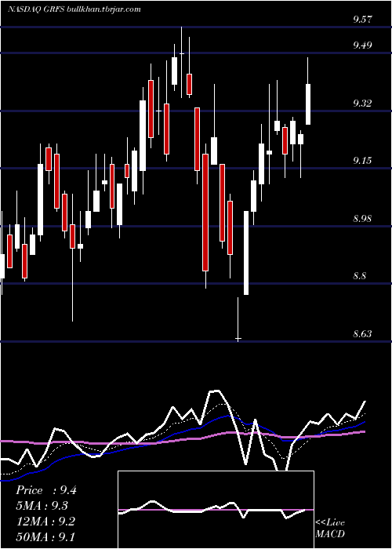This screenshot has width=392, height=549.
Task: Select the 9.49 price axis label
Action: click(x=362, y=45)
